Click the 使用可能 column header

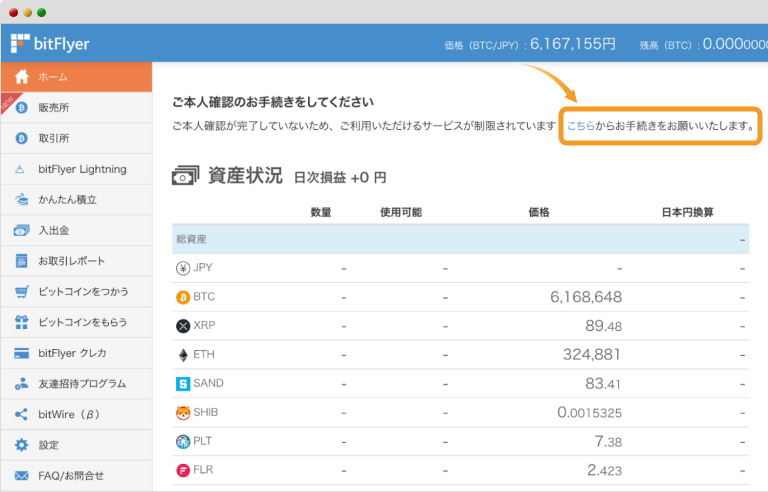click(401, 212)
